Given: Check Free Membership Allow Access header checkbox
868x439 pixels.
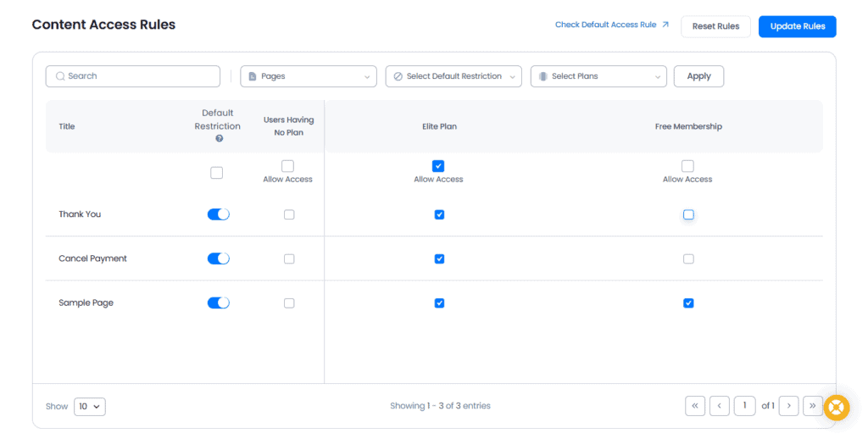Looking at the screenshot, I should click(687, 165).
